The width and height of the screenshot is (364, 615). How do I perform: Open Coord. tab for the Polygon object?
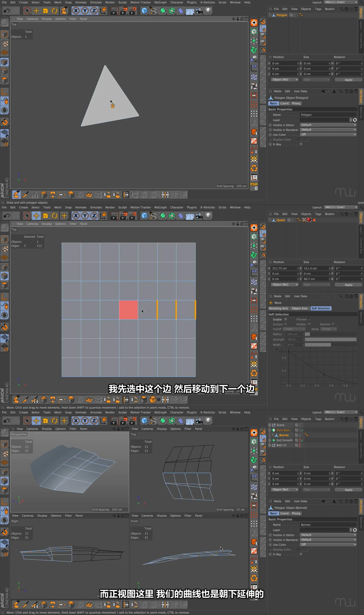(x=285, y=103)
